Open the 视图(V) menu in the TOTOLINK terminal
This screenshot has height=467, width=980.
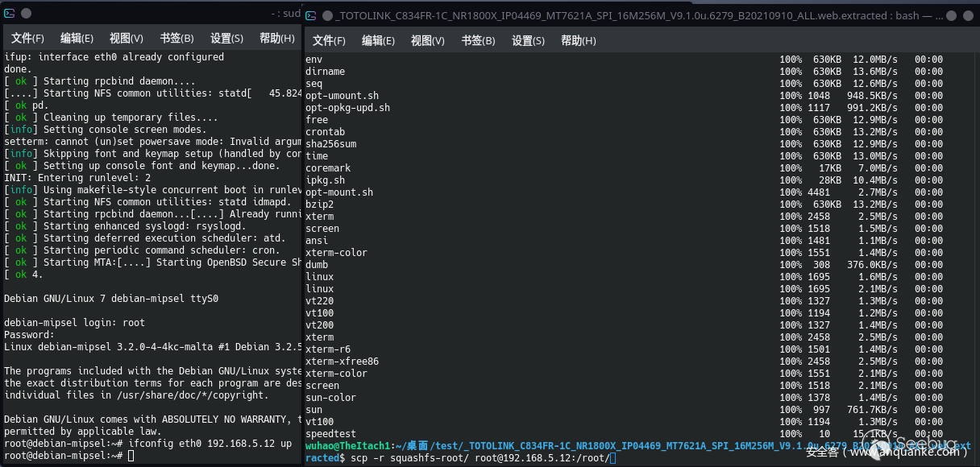(x=428, y=41)
